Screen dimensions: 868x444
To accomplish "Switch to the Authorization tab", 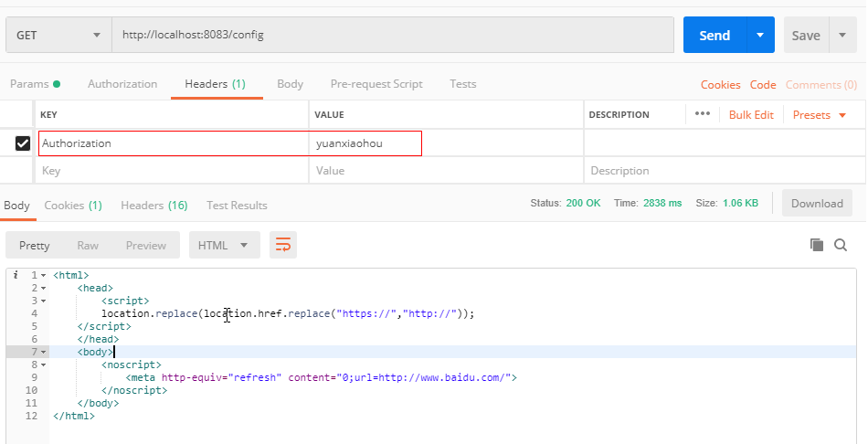I will (x=122, y=84).
